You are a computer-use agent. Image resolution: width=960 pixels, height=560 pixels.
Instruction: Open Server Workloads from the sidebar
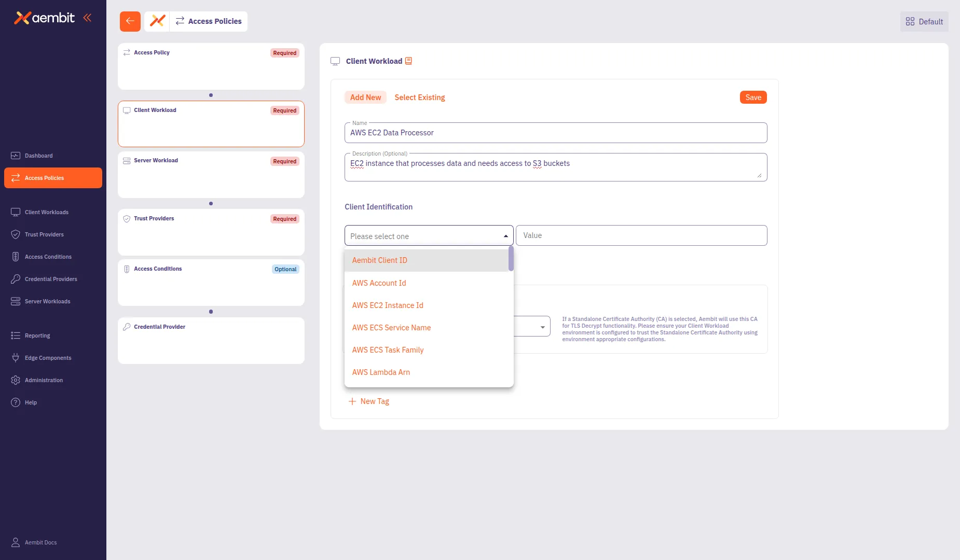pos(48,301)
